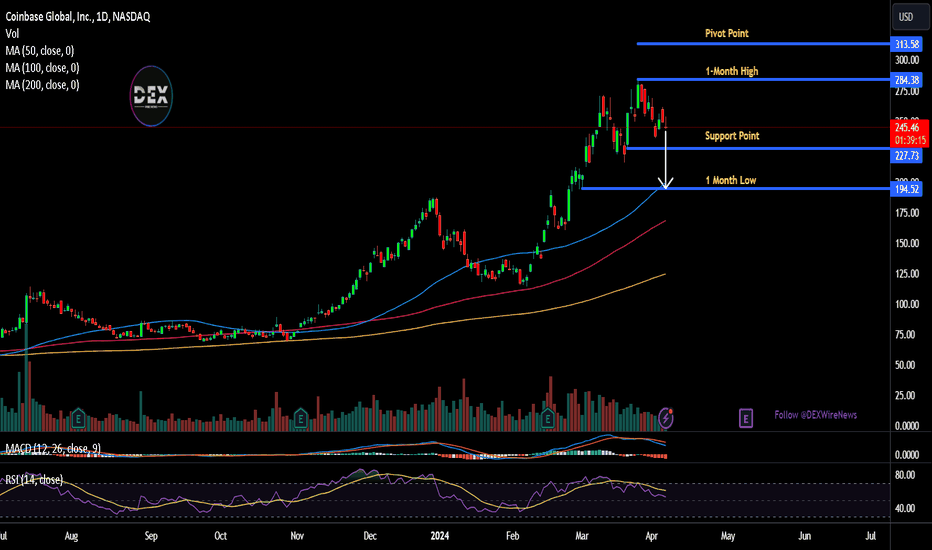Click the Feb label on the time axis

click(512, 536)
